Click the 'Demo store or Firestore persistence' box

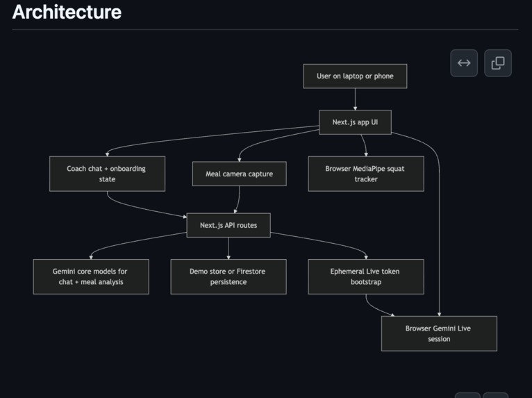(x=228, y=276)
